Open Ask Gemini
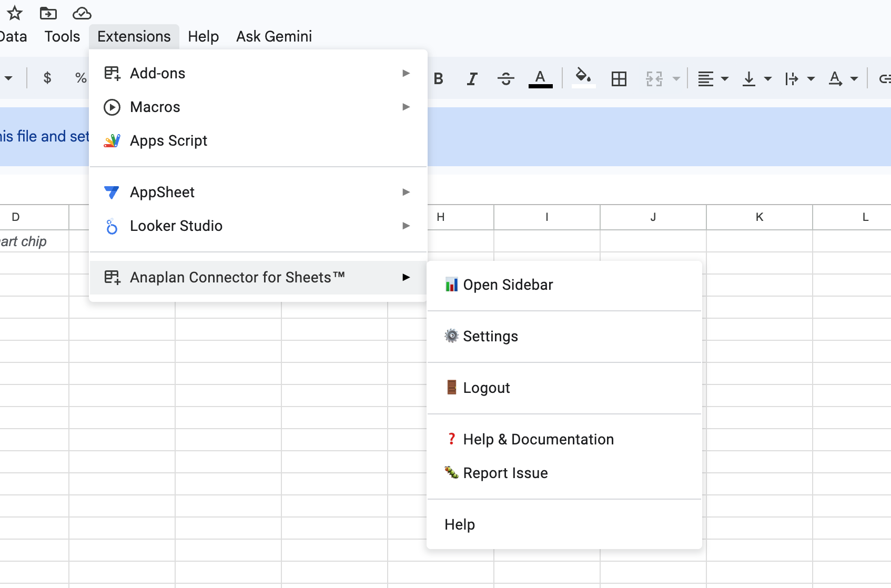The width and height of the screenshot is (891, 588). click(x=274, y=36)
